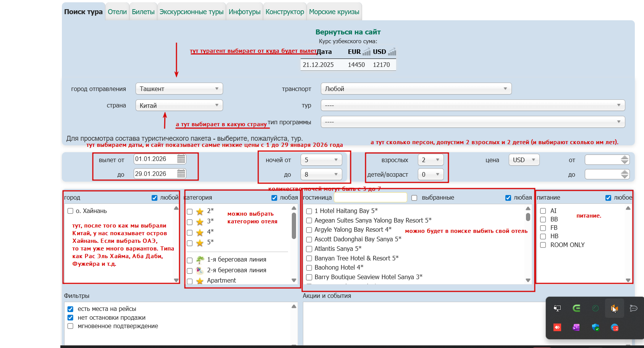
Task: Expand the 'тип программы' dropdown
Action: [473, 122]
